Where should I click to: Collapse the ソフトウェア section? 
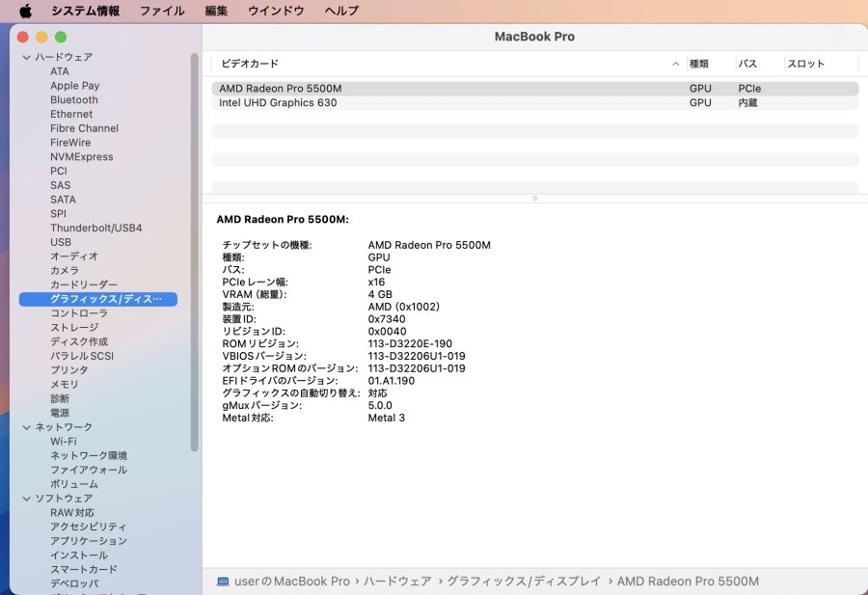[27, 499]
